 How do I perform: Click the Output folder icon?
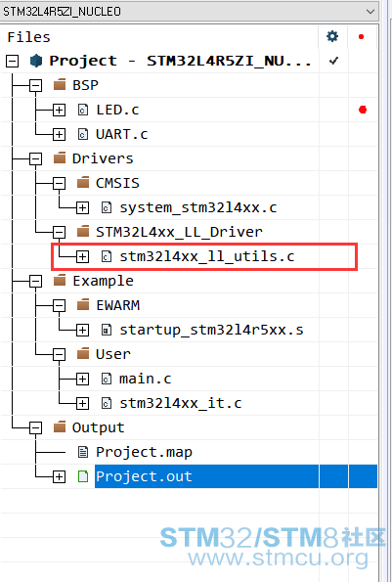coord(60,426)
